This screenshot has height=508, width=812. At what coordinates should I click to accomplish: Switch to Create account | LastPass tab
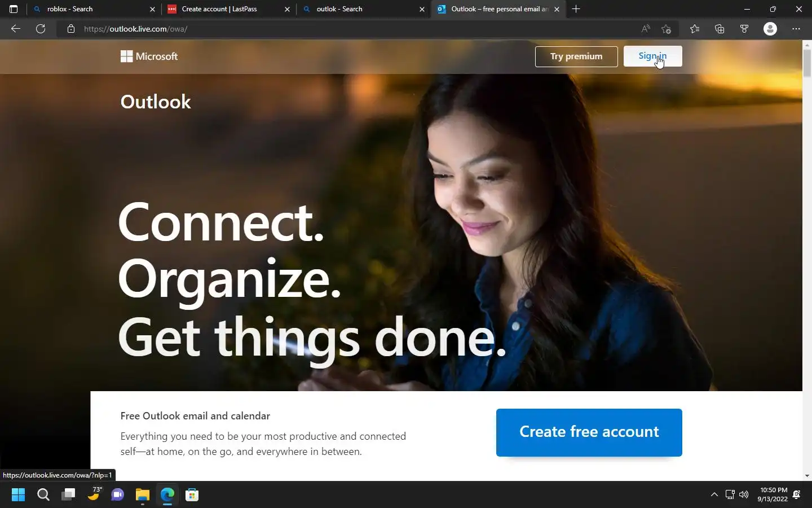click(228, 9)
